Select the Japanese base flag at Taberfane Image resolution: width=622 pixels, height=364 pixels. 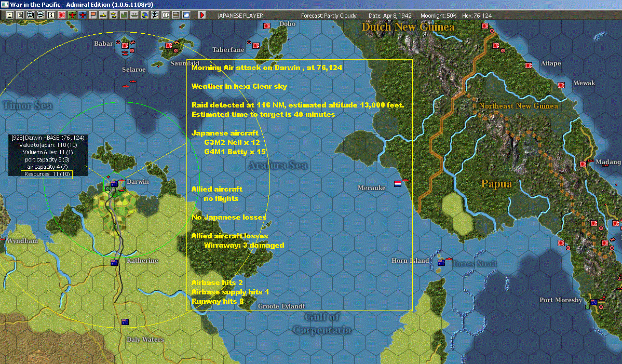point(256,46)
